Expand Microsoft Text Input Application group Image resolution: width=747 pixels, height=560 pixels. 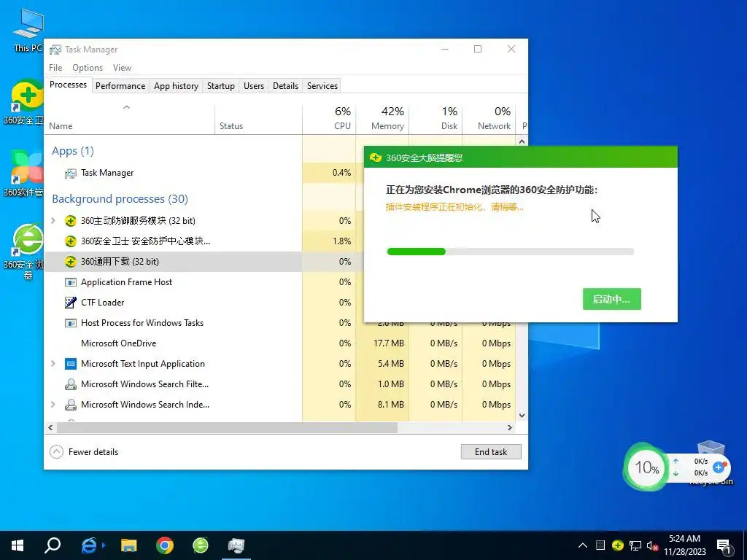click(x=53, y=364)
